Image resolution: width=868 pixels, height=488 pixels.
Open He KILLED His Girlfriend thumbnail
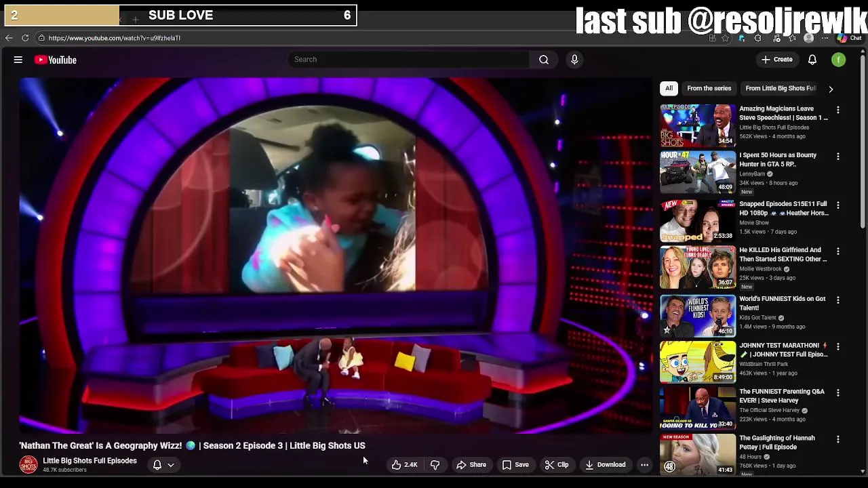(698, 267)
